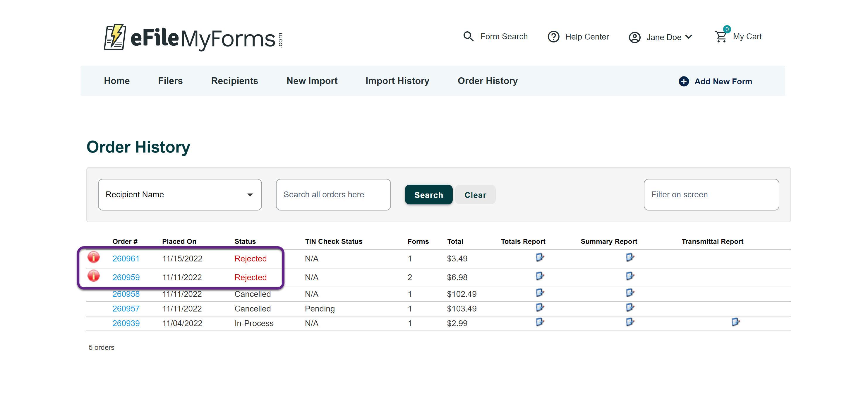Open Summary Report for order 260957
The width and height of the screenshot is (868, 404).
[x=630, y=307]
